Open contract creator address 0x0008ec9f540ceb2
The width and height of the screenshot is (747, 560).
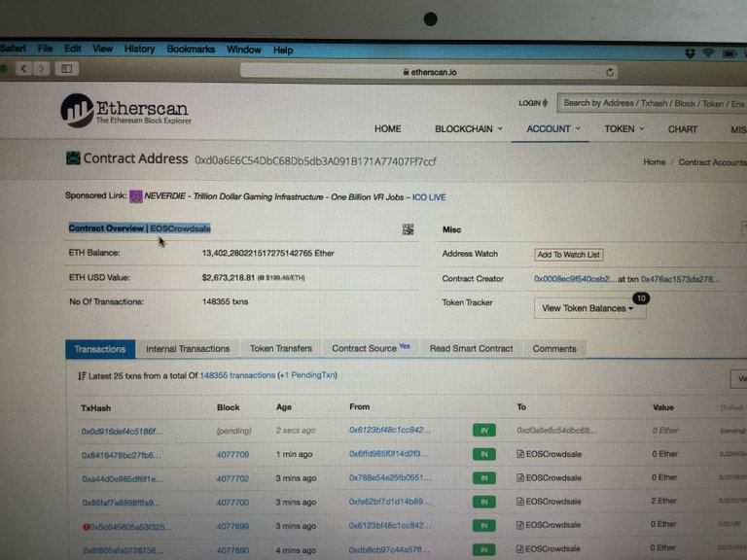[x=575, y=279]
